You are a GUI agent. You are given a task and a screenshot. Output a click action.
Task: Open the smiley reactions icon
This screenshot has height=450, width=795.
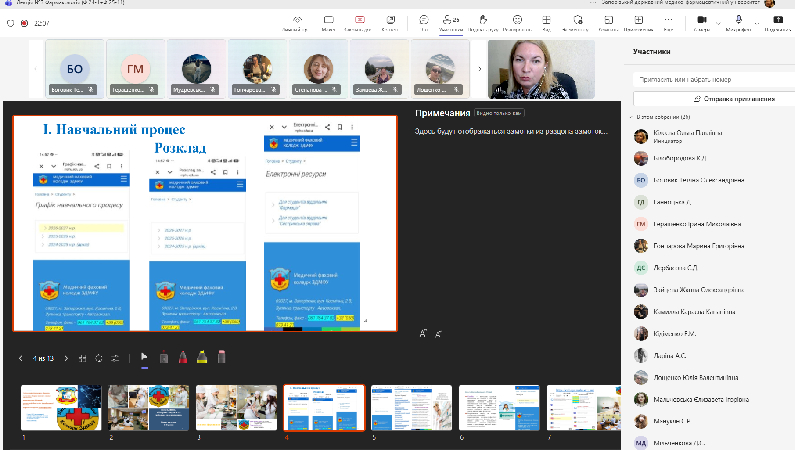coord(517,20)
